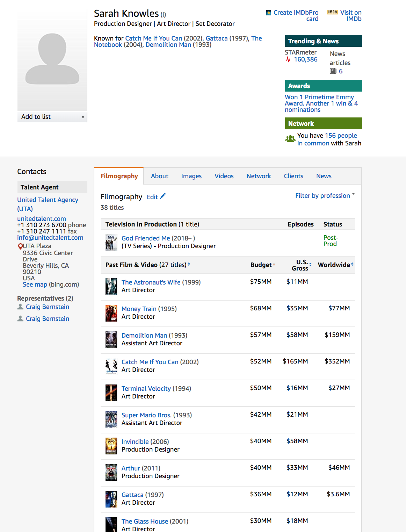Screen dimensions: 406x532
Task: Click the Talent Agent section header
Action: [x=52, y=187]
